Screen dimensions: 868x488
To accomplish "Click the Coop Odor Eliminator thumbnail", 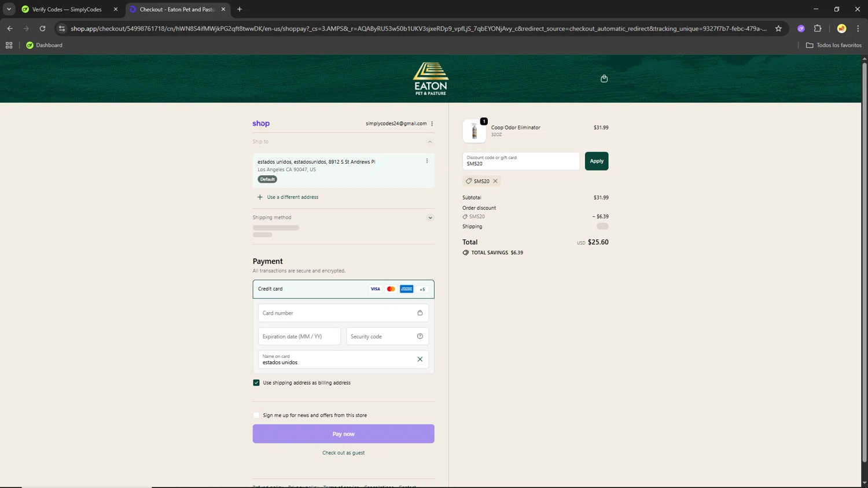I will tap(475, 131).
